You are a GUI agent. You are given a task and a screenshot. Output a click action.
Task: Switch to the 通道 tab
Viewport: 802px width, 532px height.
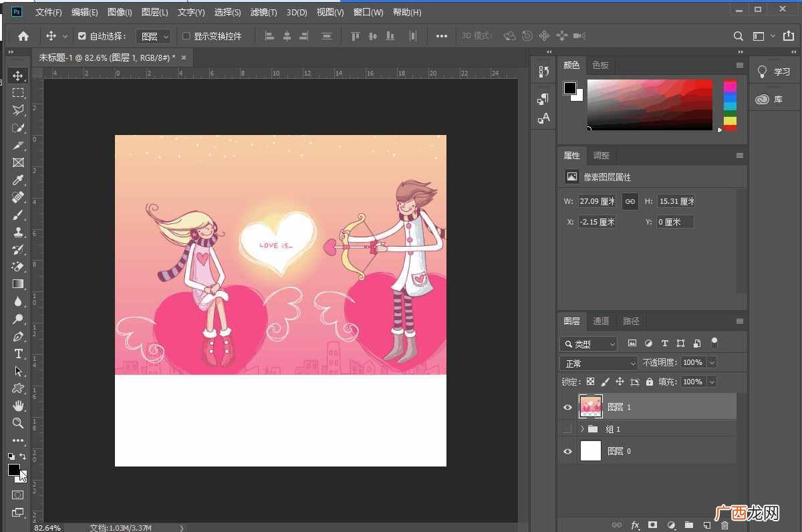pos(601,321)
